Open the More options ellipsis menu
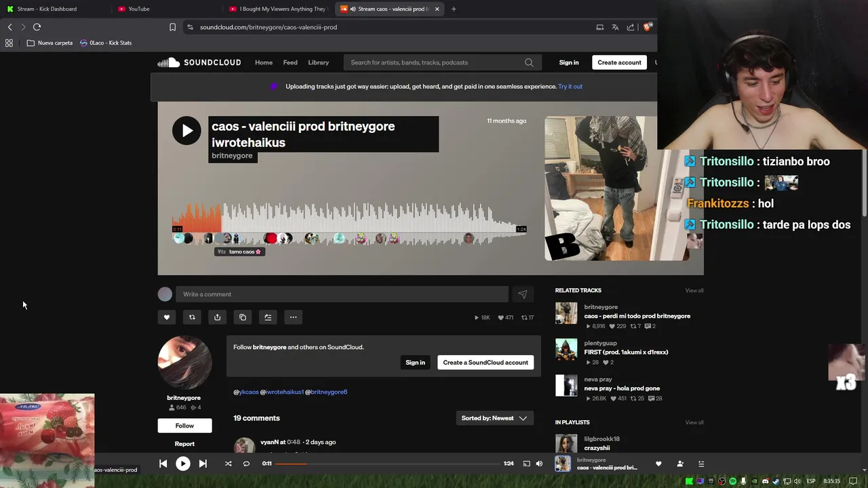 click(x=293, y=317)
